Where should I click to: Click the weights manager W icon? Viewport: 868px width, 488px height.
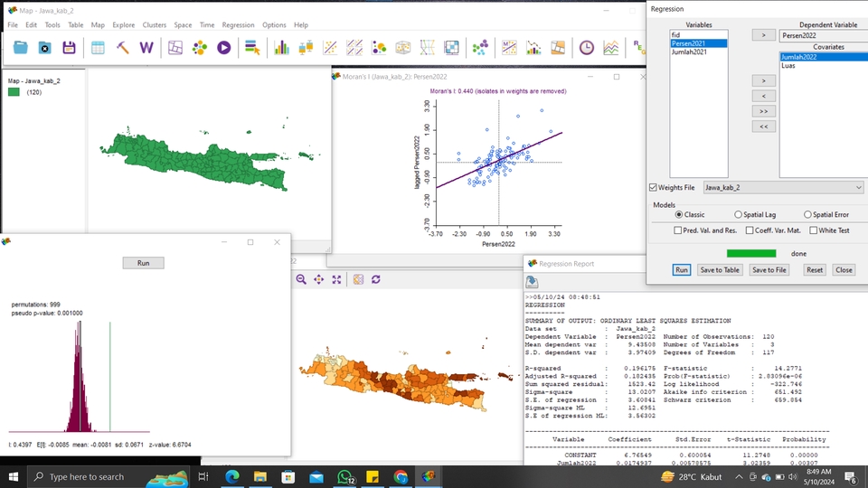pyautogui.click(x=146, y=48)
